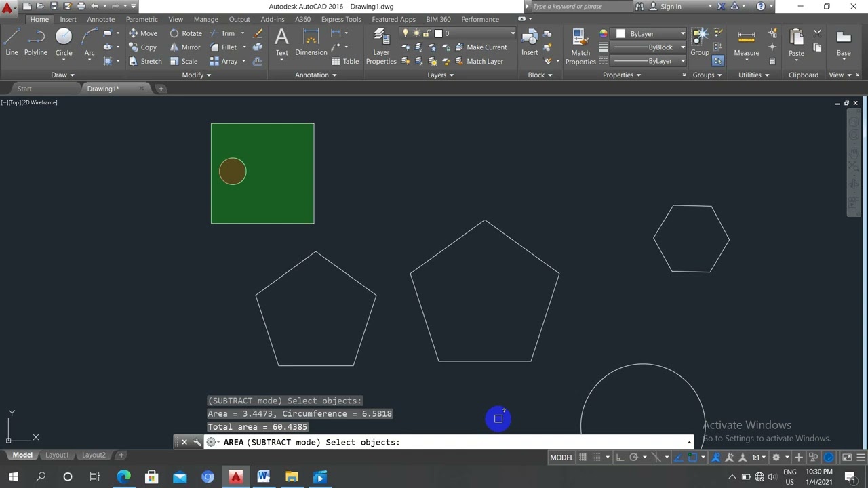Open the Start file tab
This screenshot has height=488, width=868.
(x=24, y=89)
